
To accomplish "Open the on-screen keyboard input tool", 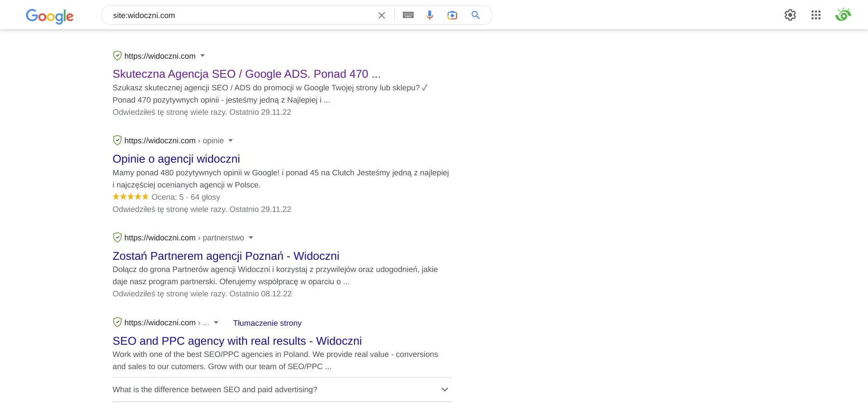I will pos(408,15).
